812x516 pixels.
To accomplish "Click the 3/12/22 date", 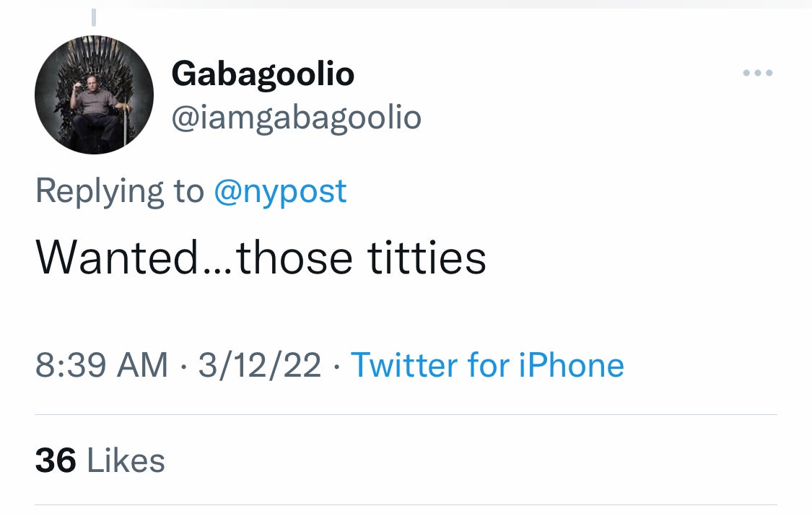I will tap(260, 364).
